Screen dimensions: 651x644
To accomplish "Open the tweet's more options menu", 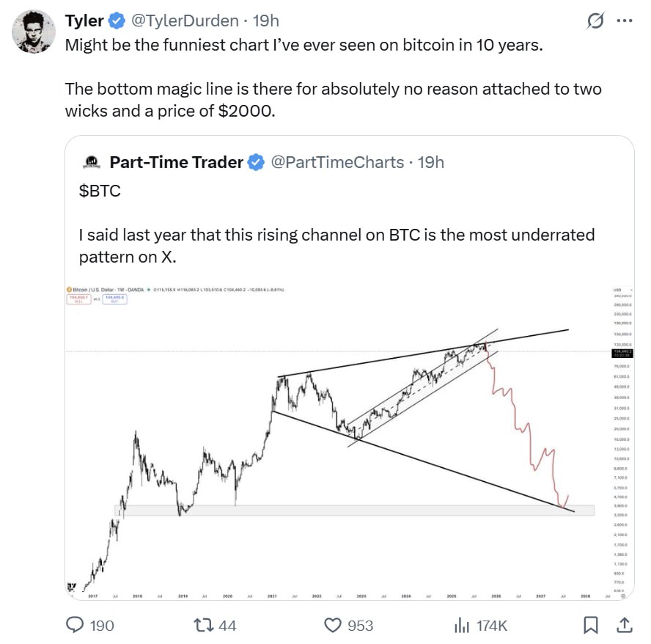I will 625,21.
